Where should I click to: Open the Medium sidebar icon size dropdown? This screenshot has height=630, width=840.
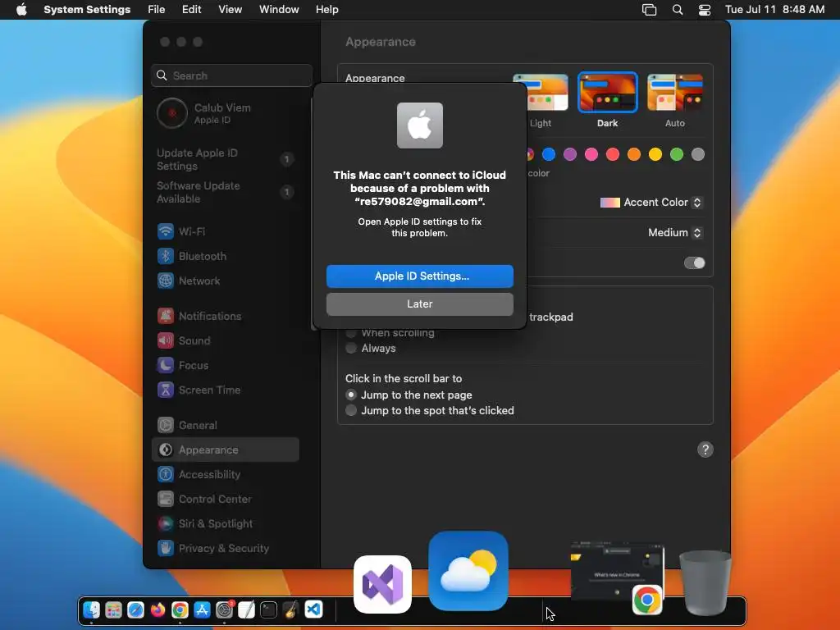tap(674, 232)
